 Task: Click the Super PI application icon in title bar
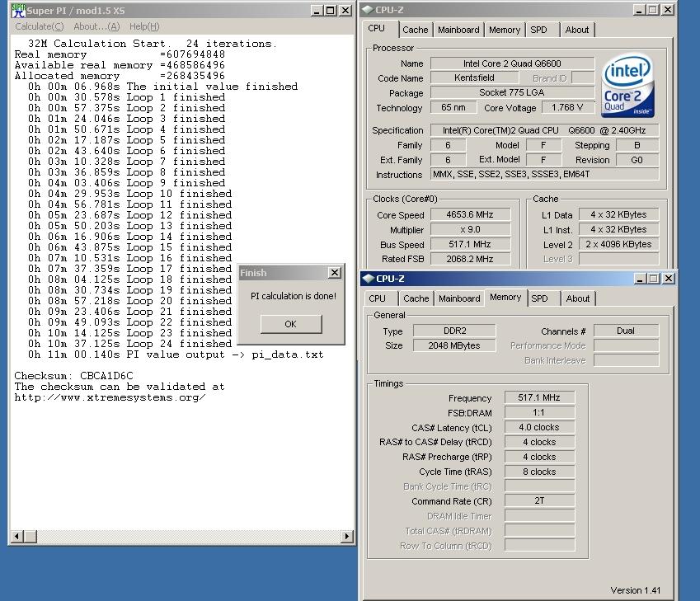tap(18, 10)
